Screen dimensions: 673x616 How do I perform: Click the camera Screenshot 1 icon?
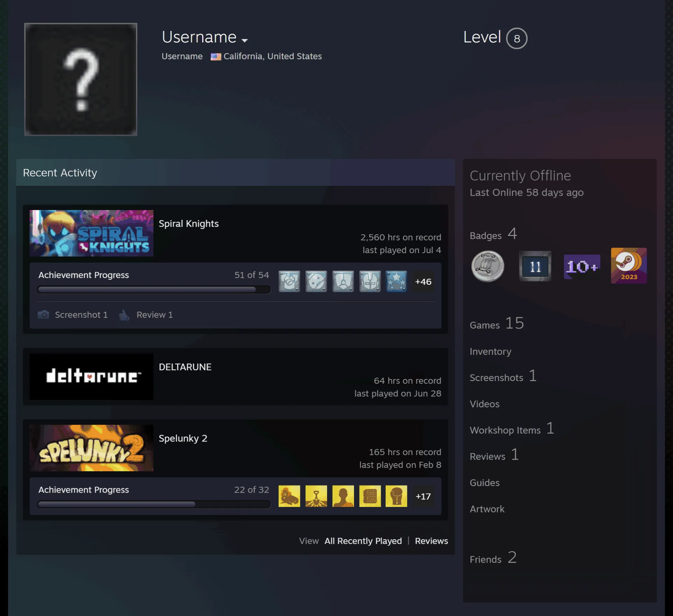click(43, 314)
